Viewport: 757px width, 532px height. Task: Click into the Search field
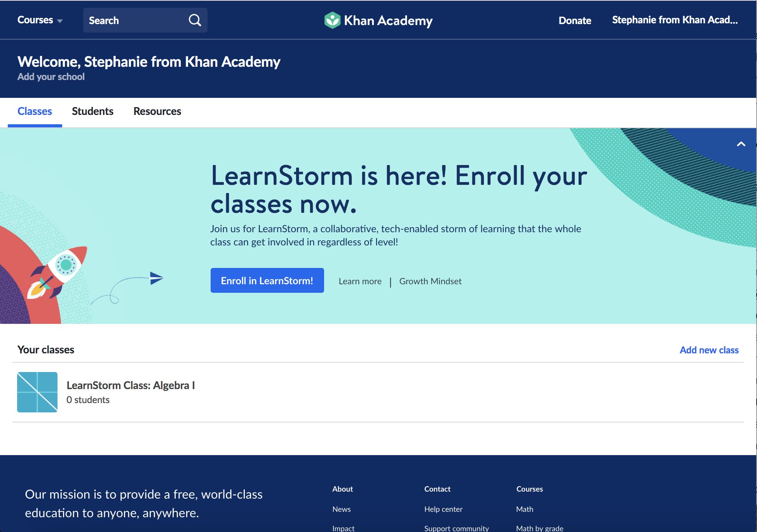[145, 20]
